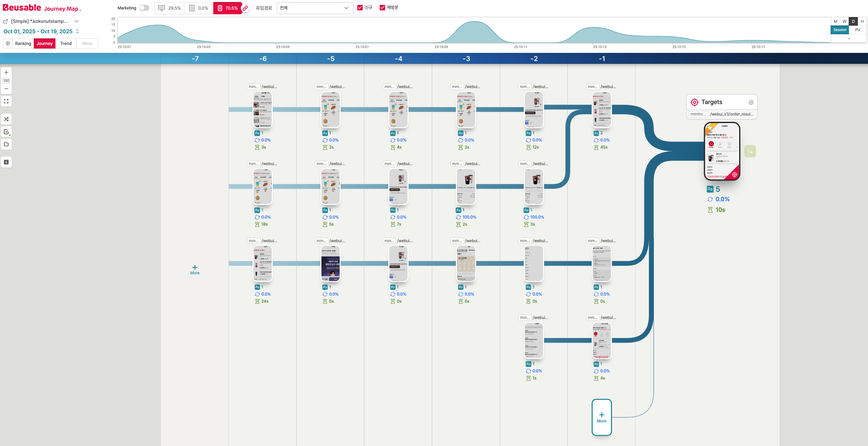Open the 유입경로 전체 dropdown
The image size is (868, 446).
[315, 8]
